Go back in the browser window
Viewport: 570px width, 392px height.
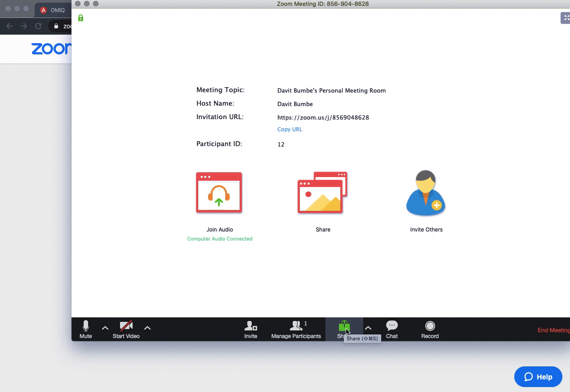click(9, 26)
